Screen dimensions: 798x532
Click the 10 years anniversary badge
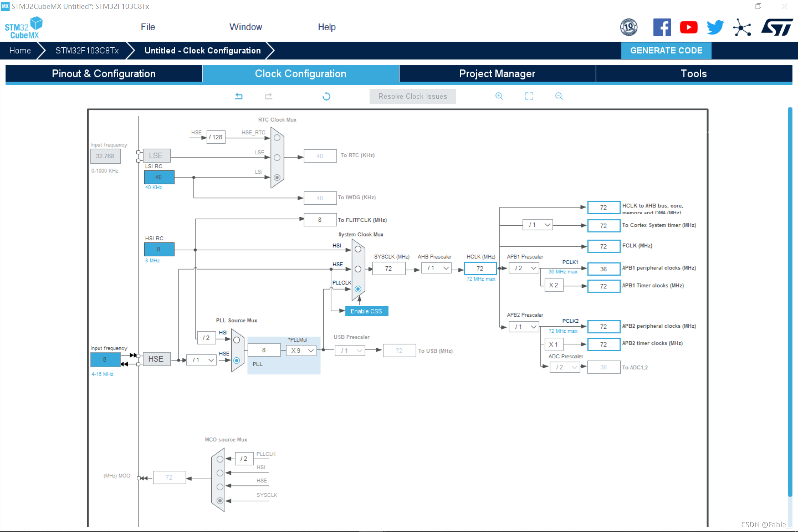click(629, 27)
